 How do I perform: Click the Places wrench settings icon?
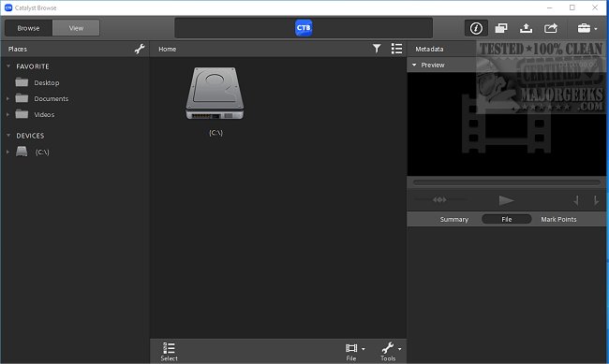point(140,49)
